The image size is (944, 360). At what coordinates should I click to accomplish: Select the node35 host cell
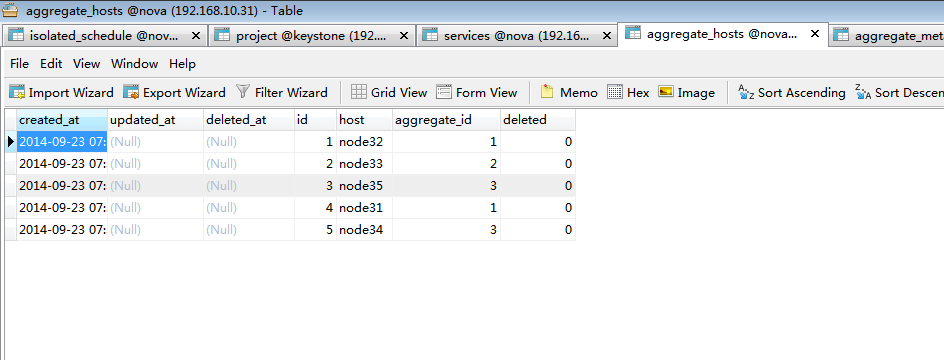364,185
